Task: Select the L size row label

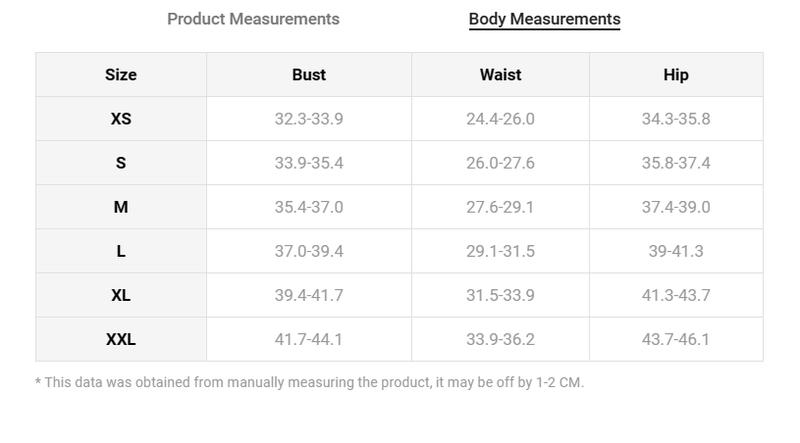Action: [121, 251]
